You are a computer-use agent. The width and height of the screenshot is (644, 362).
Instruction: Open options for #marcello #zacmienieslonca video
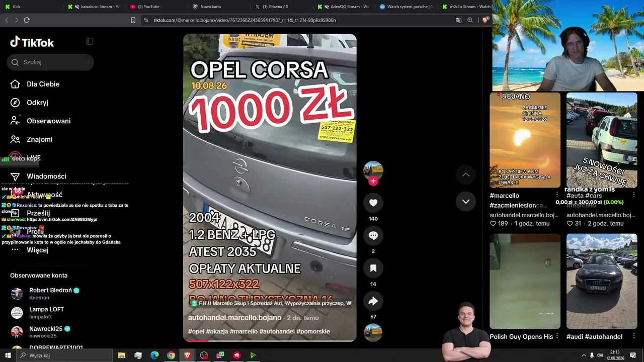(557, 195)
